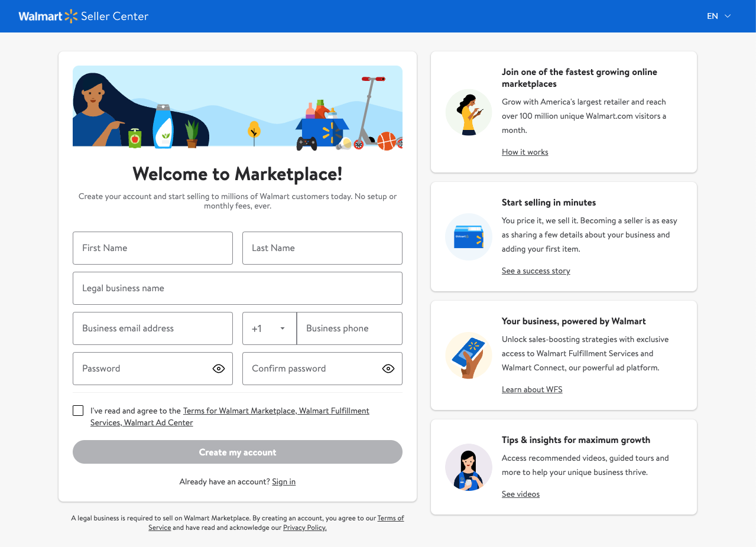Click the Marketplace welcome banner image
The width and height of the screenshot is (756, 547).
237,106
